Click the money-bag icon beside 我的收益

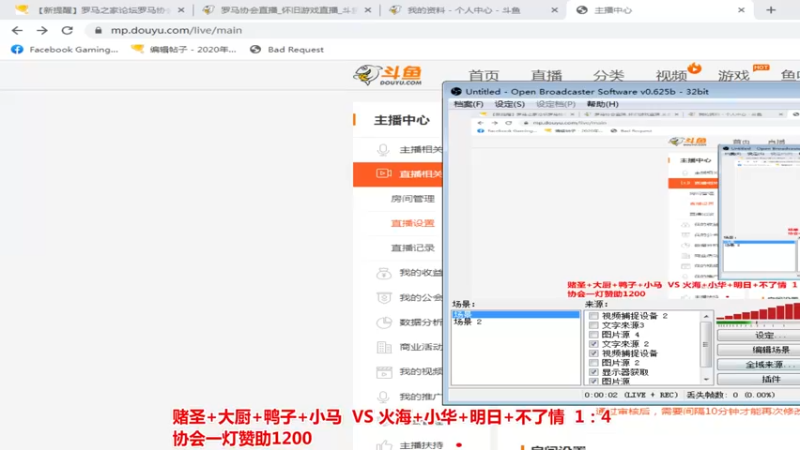[384, 273]
